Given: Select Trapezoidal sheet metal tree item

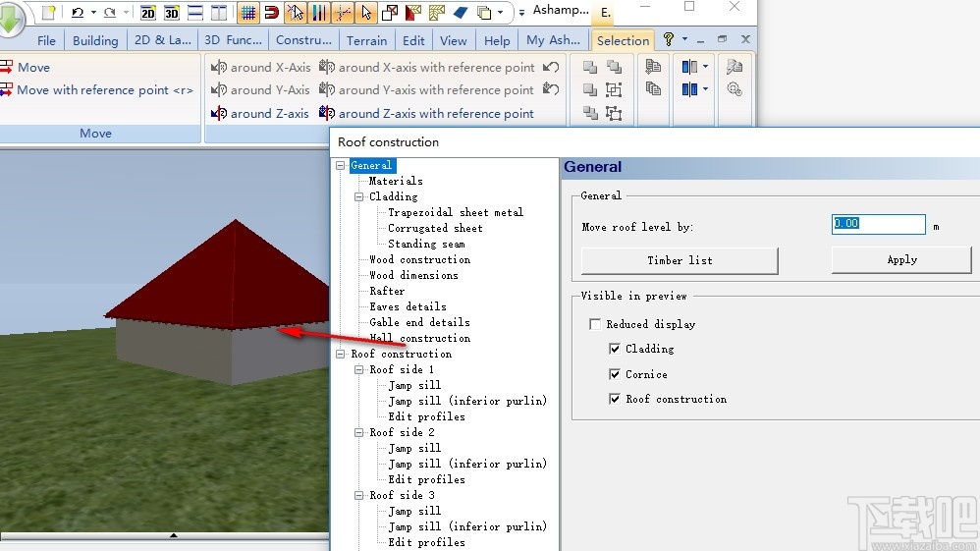Looking at the screenshot, I should [456, 213].
